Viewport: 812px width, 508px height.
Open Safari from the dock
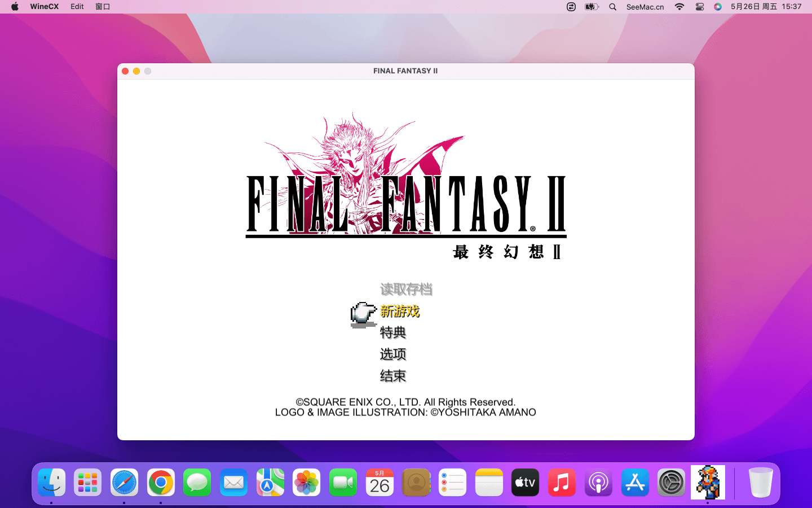coord(124,483)
